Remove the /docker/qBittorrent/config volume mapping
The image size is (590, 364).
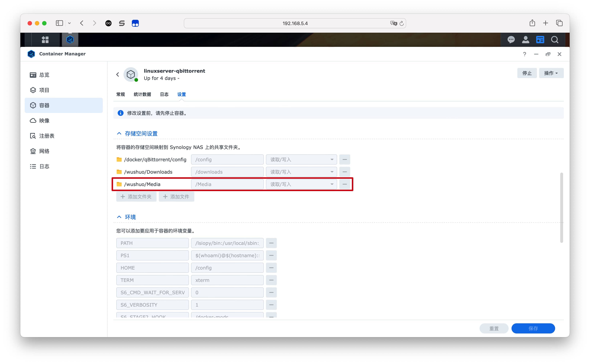[x=344, y=160]
